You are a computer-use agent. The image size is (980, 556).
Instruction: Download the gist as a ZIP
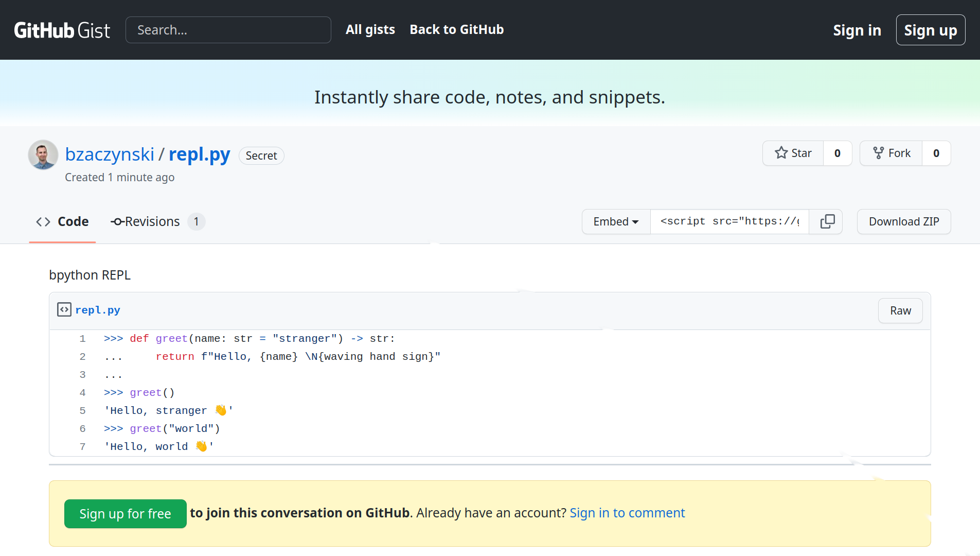pyautogui.click(x=903, y=221)
